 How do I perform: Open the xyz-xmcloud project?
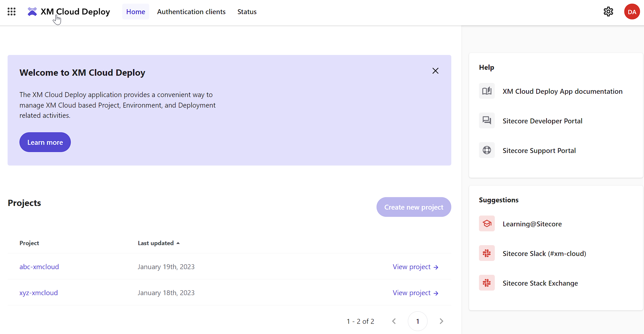point(39,293)
